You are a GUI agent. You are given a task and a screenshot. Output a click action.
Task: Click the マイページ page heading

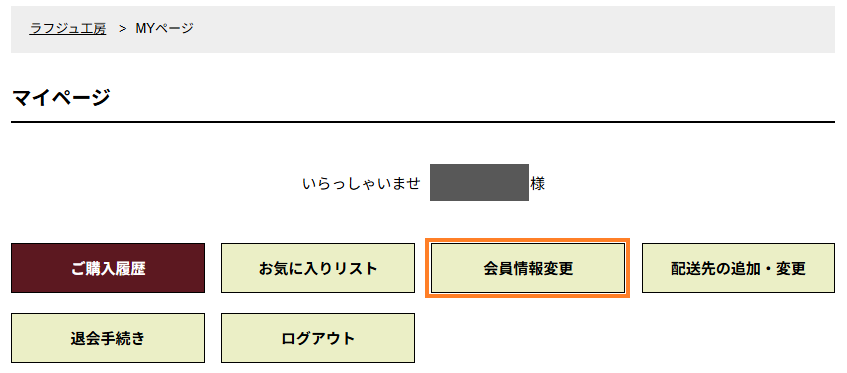click(x=61, y=98)
